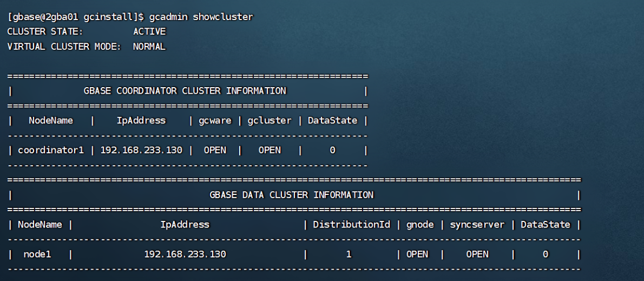Screen dimensions: 644x281
Task: Click the 'DistributionId' column header
Action: click(x=352, y=224)
